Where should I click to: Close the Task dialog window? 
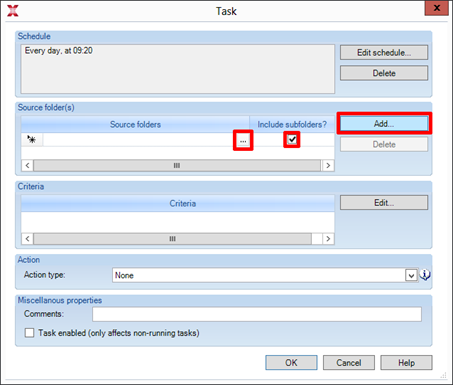click(437, 8)
